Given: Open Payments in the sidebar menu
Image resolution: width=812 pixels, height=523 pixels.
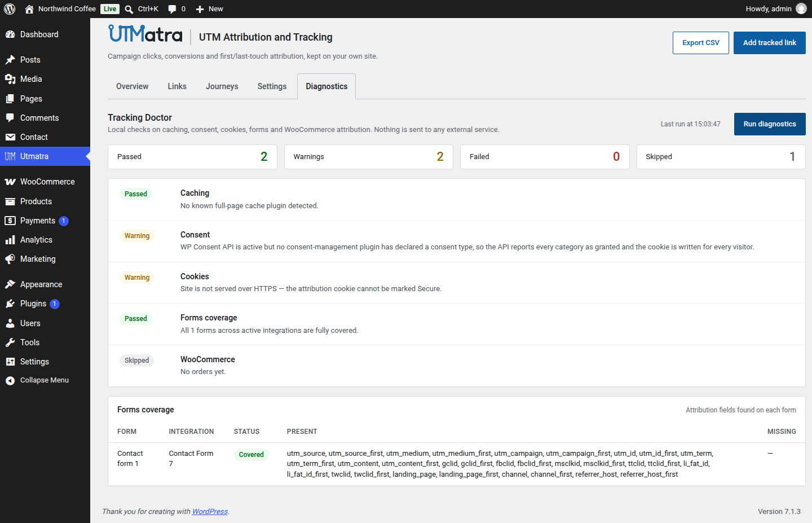Looking at the screenshot, I should (45, 221).
